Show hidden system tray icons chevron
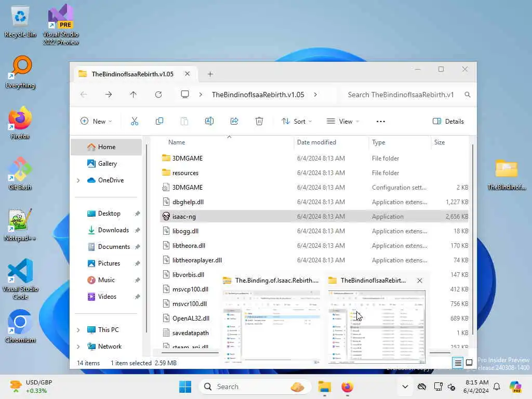The image size is (532, 399). [x=405, y=387]
